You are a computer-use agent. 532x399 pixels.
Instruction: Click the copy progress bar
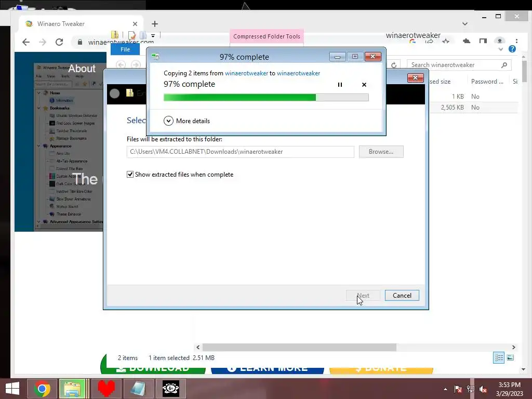[x=266, y=98]
